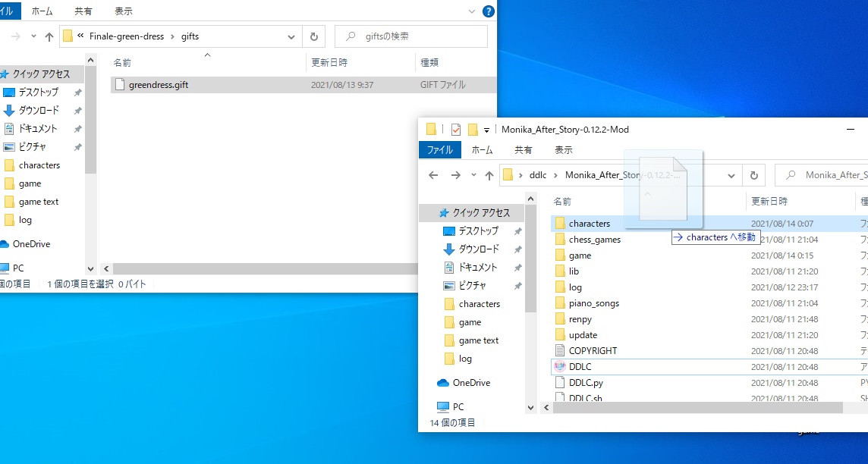The width and height of the screenshot is (868, 464).
Task: Go back using the Monika_After_Story window back arrow
Action: point(433,175)
